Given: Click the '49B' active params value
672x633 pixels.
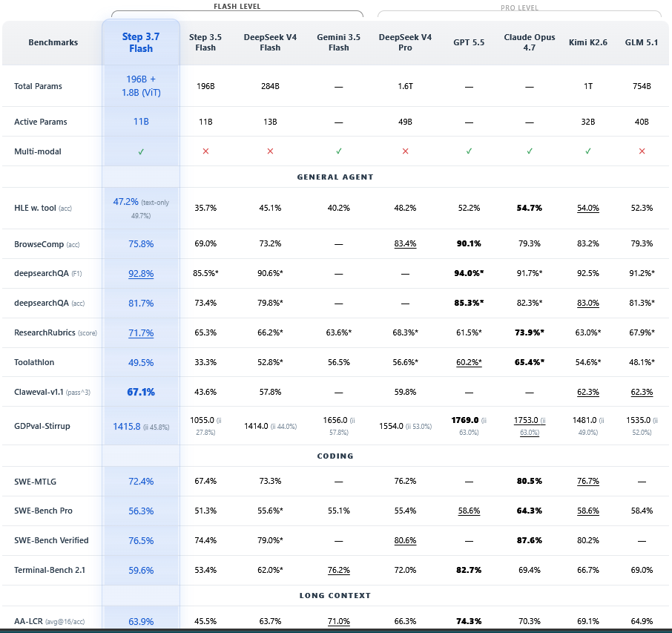Looking at the screenshot, I should 405,122.
